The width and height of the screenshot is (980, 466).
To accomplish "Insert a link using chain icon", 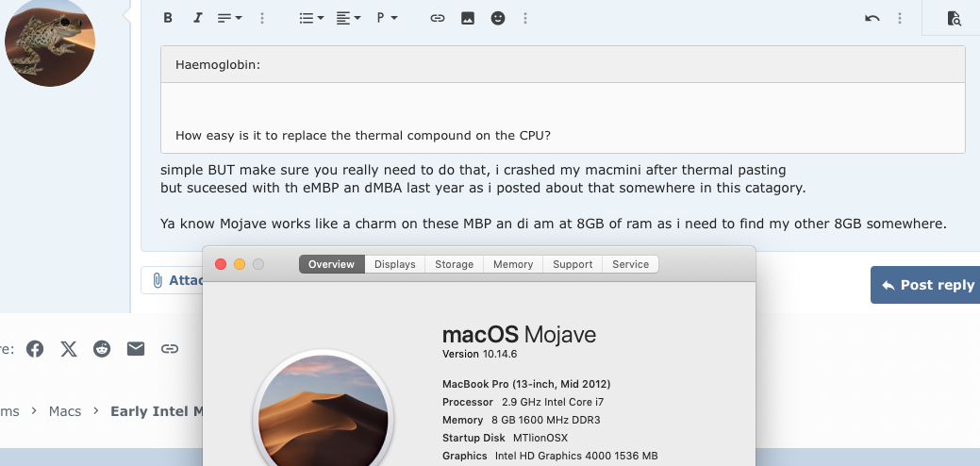I will pos(438,18).
